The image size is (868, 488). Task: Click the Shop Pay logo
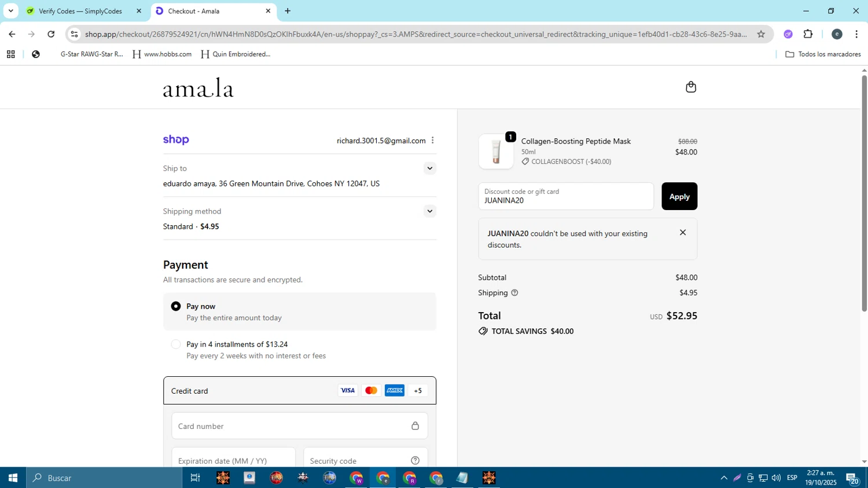[x=176, y=140]
